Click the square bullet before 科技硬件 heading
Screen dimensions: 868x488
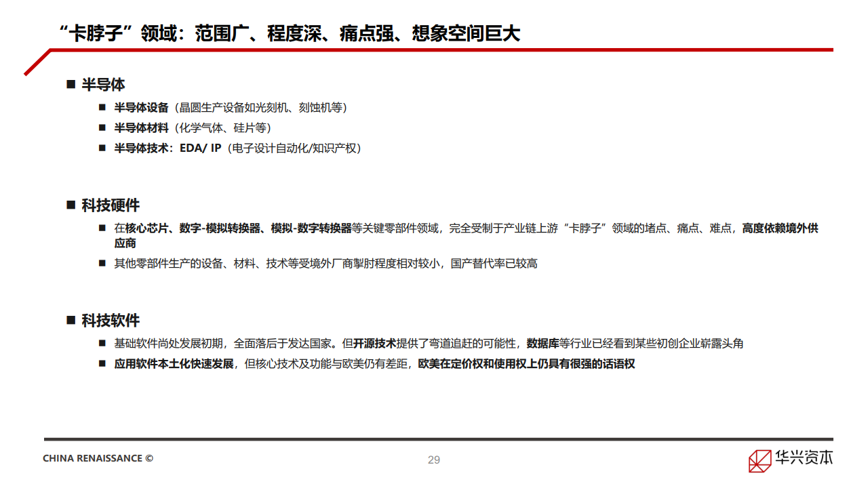click(71, 205)
